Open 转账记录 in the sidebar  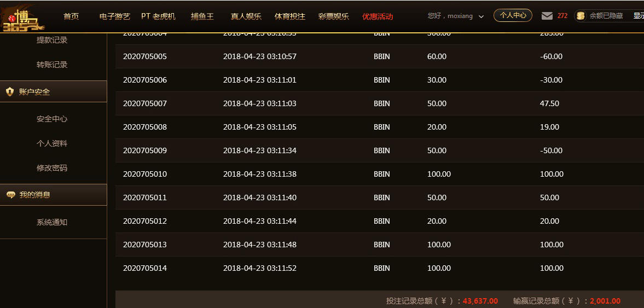click(52, 65)
